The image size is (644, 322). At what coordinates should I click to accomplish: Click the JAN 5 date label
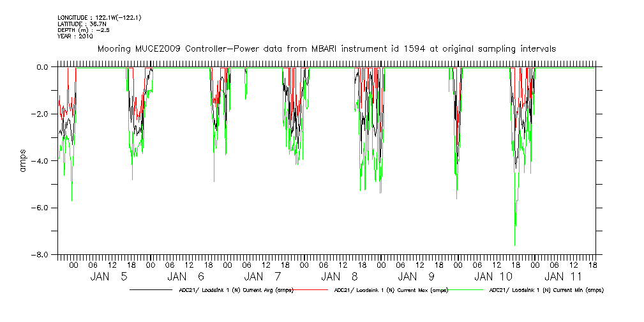tap(109, 277)
